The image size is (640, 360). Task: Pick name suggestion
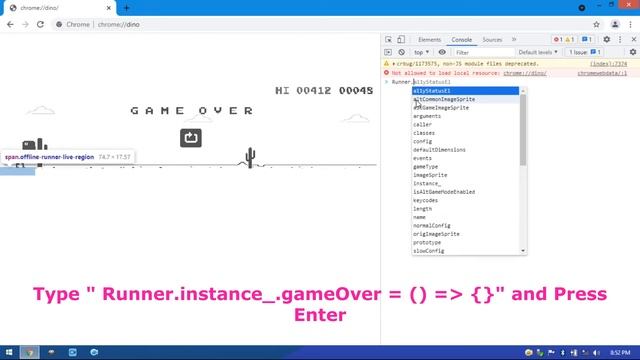465,217
